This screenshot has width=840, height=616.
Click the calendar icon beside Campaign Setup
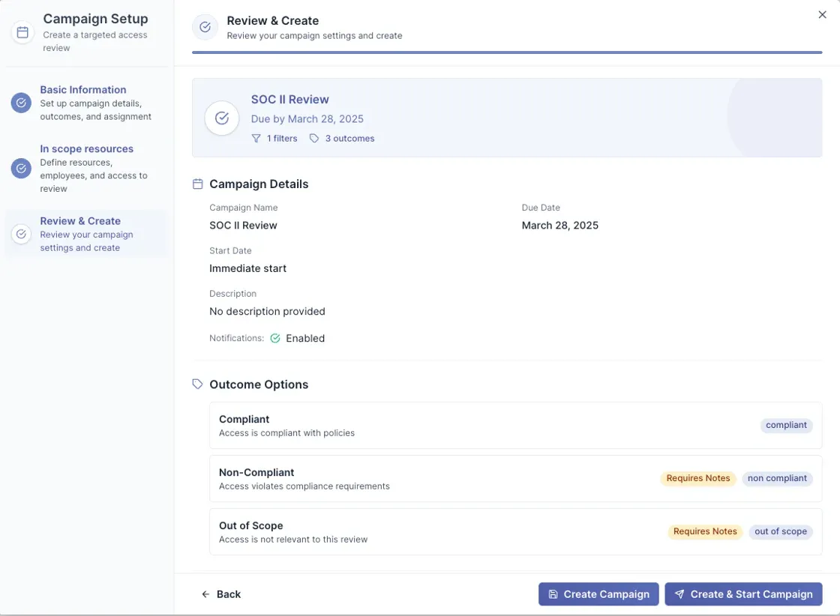(22, 32)
